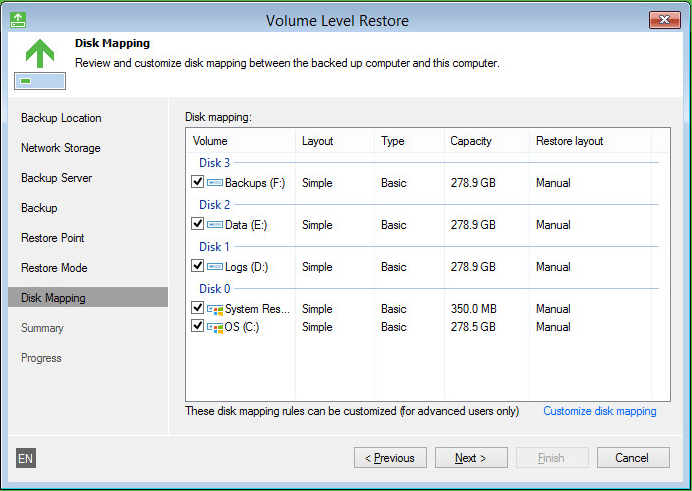Click the Data (E:) drive icon

215,225
